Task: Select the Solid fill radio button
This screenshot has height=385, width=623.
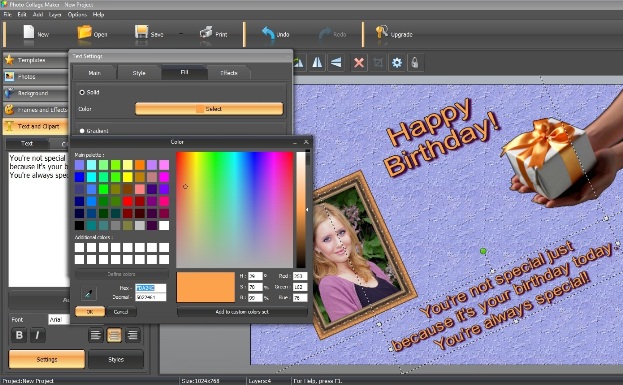Action: [x=82, y=92]
